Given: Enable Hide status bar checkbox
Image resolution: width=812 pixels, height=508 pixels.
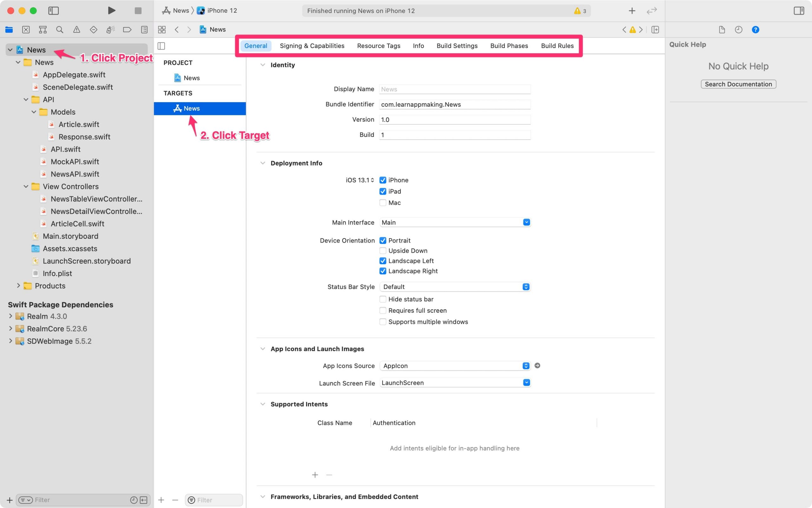Looking at the screenshot, I should click(x=383, y=299).
